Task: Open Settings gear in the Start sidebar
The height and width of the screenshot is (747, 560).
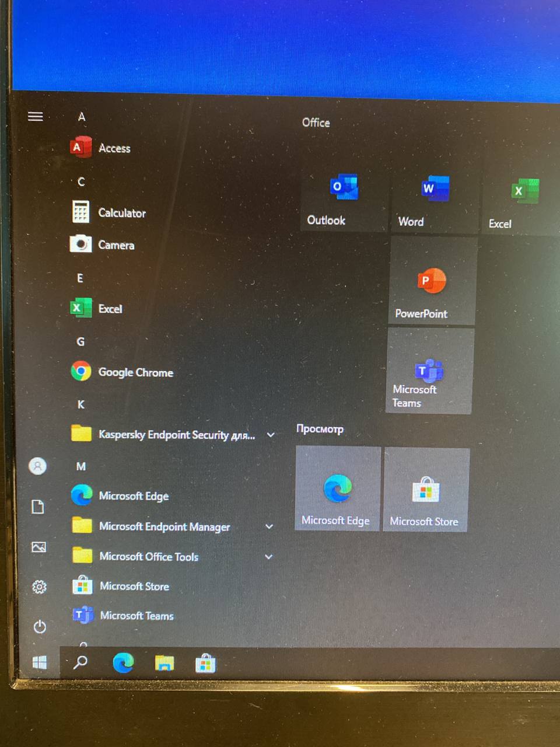Action: click(39, 587)
